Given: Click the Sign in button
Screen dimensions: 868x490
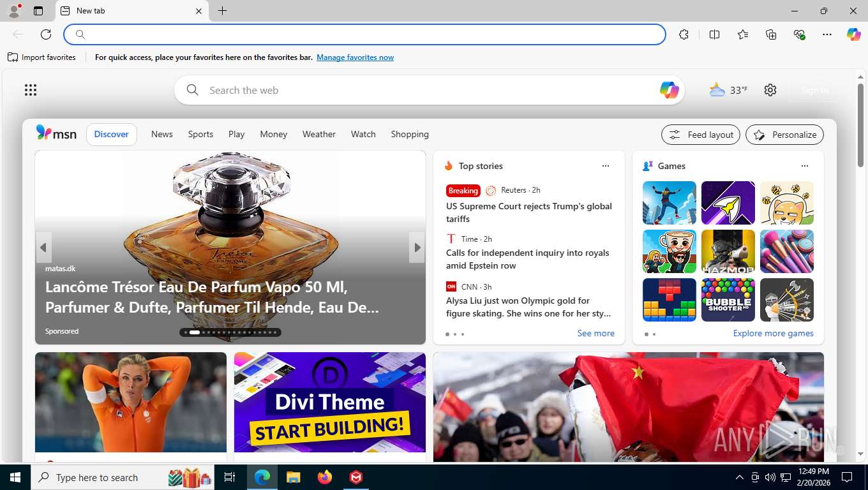Looking at the screenshot, I should (815, 90).
